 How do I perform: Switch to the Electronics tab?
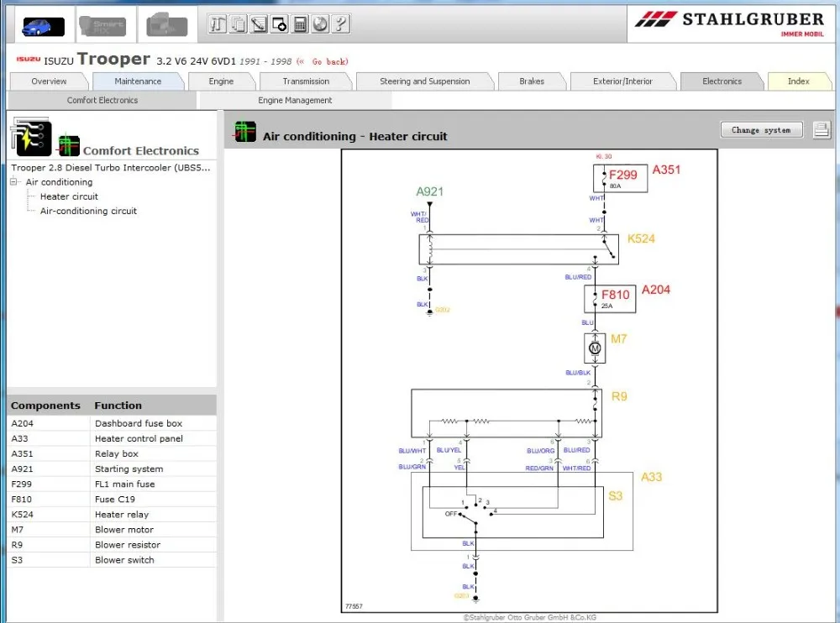pyautogui.click(x=722, y=81)
